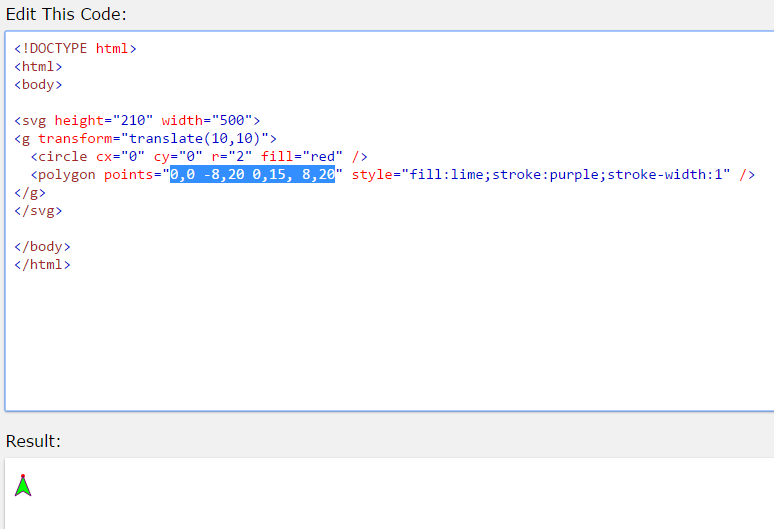Click the "<svg height="210" width="500">" line
This screenshot has height=529, width=774.
137,120
